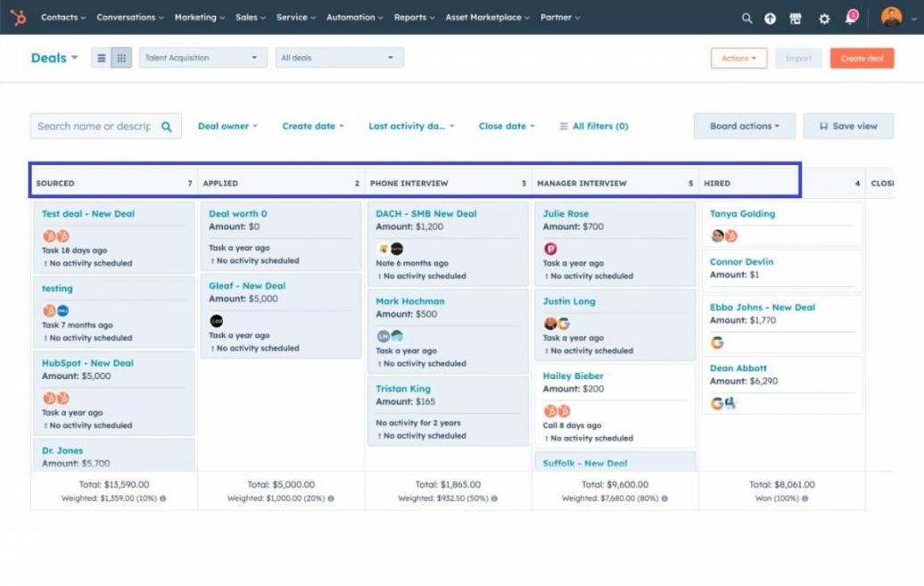Click the Import button
Viewport: 924px width, 586px height.
(798, 58)
